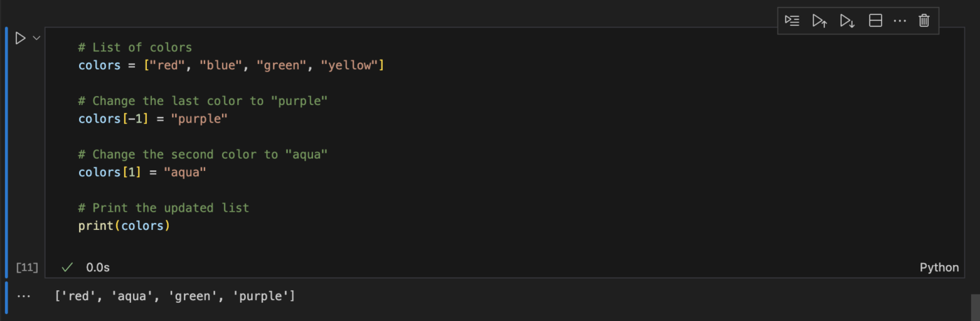This screenshot has width=980, height=321.
Task: Open the output's ellipsis actions menu
Action: click(24, 296)
